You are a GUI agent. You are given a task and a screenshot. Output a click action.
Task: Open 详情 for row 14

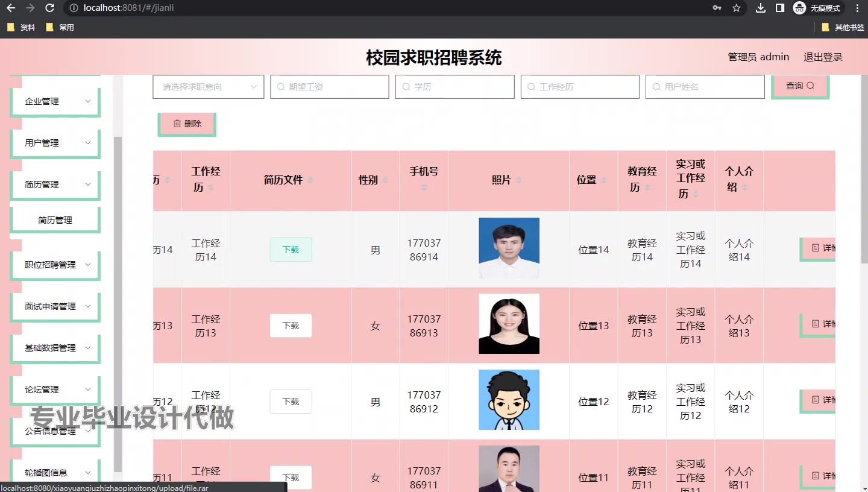[818, 248]
